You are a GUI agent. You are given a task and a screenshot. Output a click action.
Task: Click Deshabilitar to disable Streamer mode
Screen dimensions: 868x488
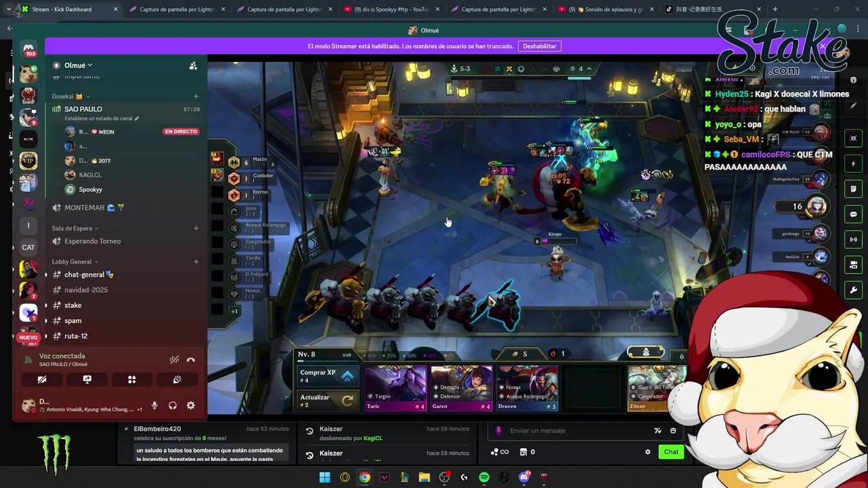coord(540,46)
